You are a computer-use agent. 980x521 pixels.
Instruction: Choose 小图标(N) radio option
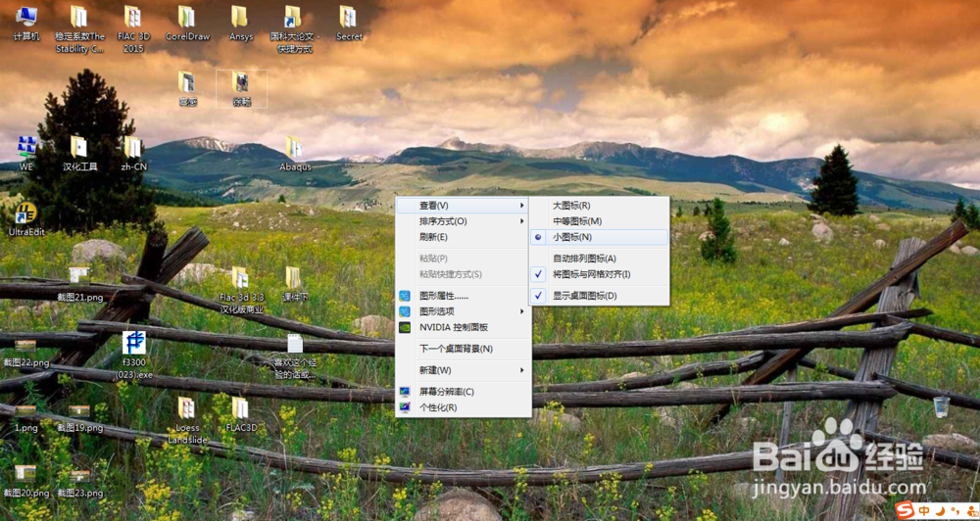click(x=600, y=237)
